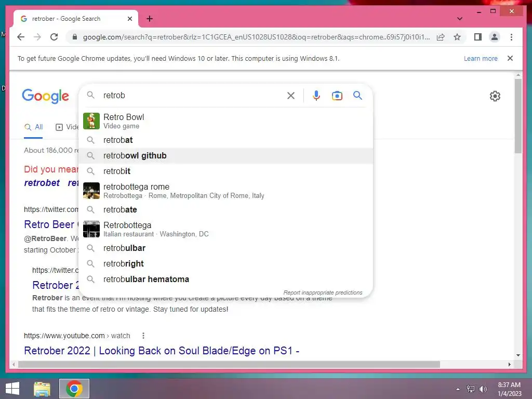Image resolution: width=532 pixels, height=399 pixels.
Task: Choose the retrobowl github suggestion
Action: point(225,156)
